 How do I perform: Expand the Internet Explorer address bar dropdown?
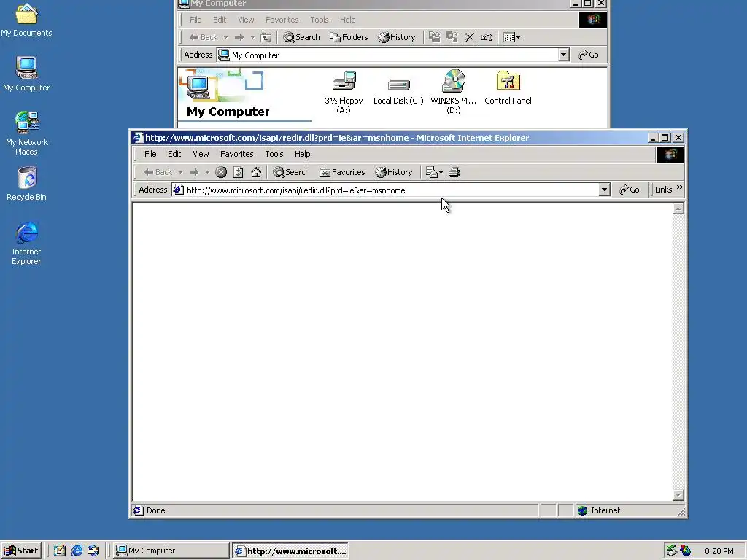pyautogui.click(x=604, y=190)
